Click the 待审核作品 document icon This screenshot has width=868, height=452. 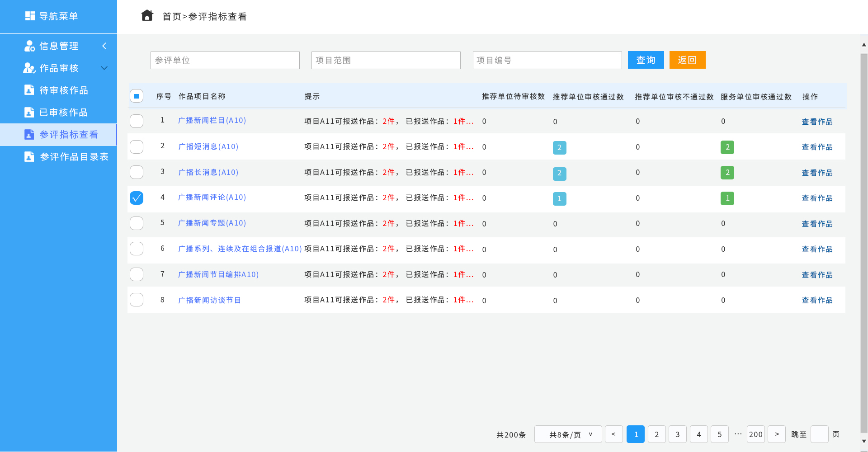tap(29, 90)
